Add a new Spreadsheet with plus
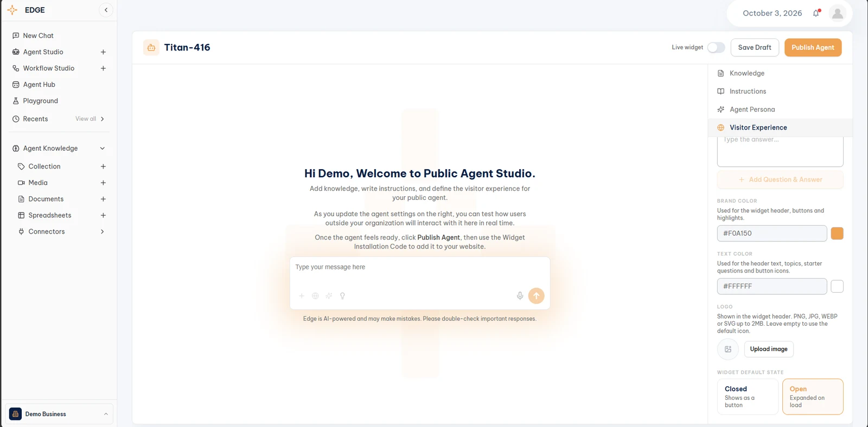 tap(103, 215)
